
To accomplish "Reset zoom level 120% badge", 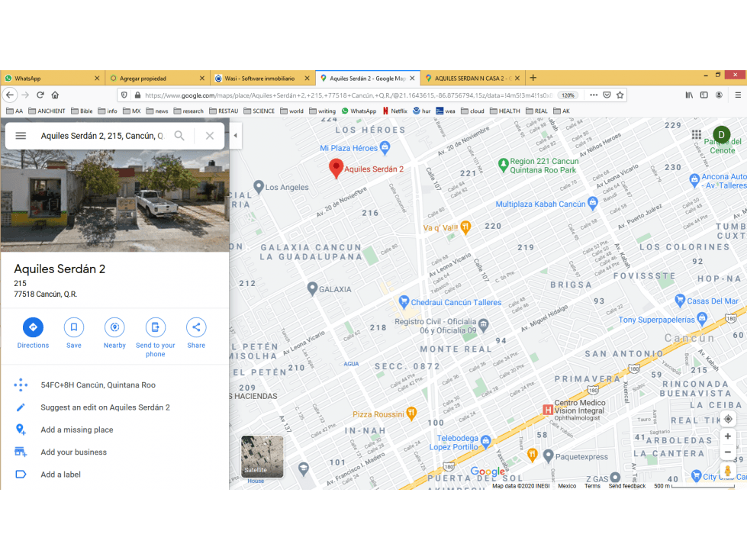I will [x=568, y=95].
